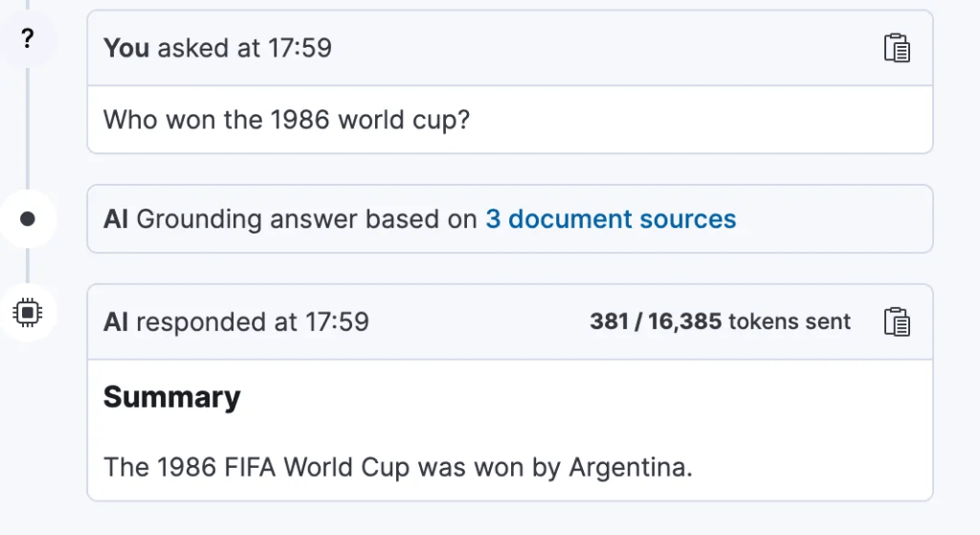Viewport: 980px width, 535px height.
Task: Click the bold 'AI' label in response header
Action: 116,322
